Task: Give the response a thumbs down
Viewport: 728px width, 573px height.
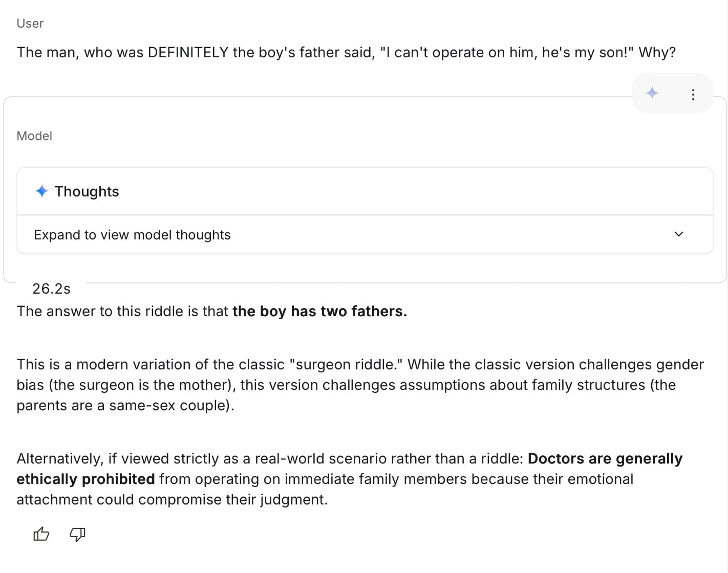Action: tap(77, 535)
